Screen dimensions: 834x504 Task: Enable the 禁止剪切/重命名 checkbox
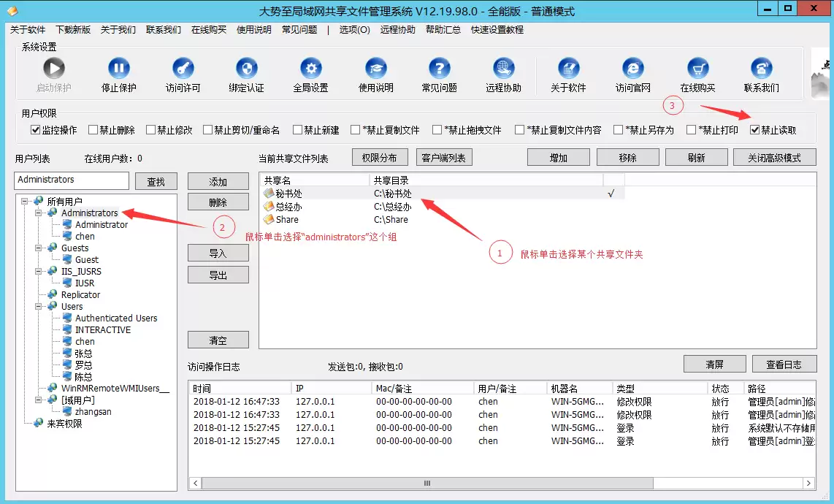[x=208, y=130]
